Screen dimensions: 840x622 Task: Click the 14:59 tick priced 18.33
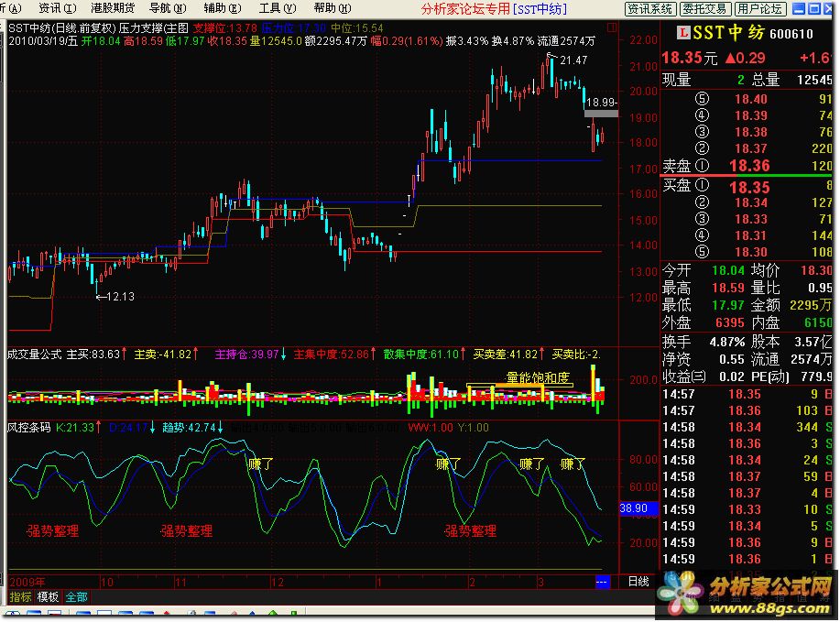click(747, 509)
